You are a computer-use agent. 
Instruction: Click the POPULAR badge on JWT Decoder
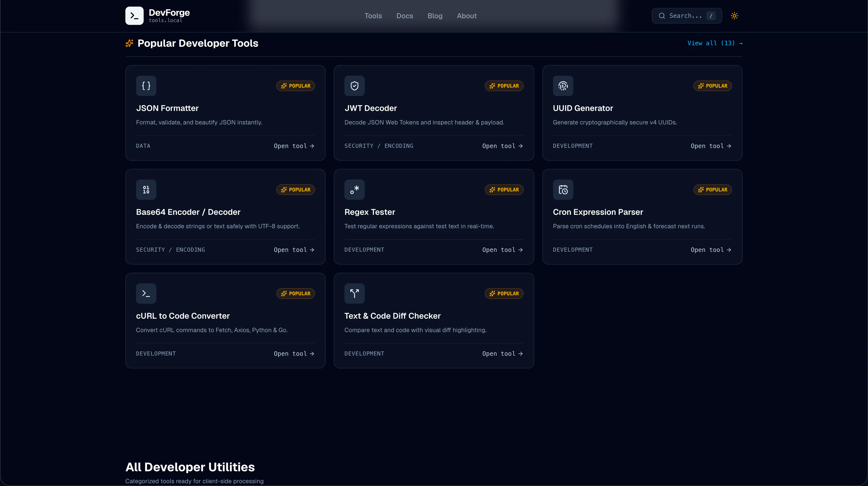[x=504, y=86]
